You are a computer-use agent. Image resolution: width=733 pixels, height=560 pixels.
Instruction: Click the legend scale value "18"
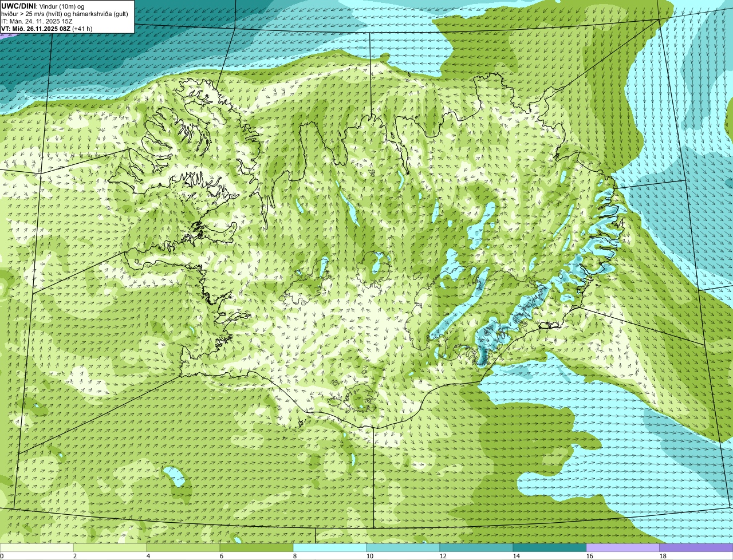tap(663, 556)
